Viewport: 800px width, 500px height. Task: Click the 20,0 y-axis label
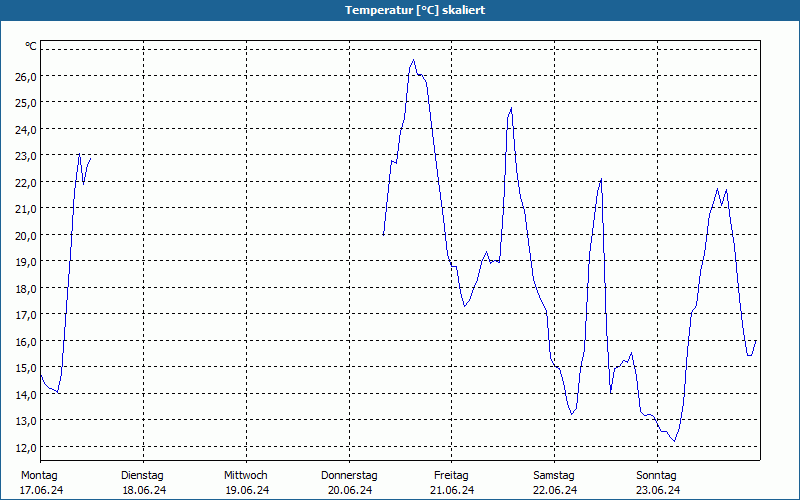[26, 236]
